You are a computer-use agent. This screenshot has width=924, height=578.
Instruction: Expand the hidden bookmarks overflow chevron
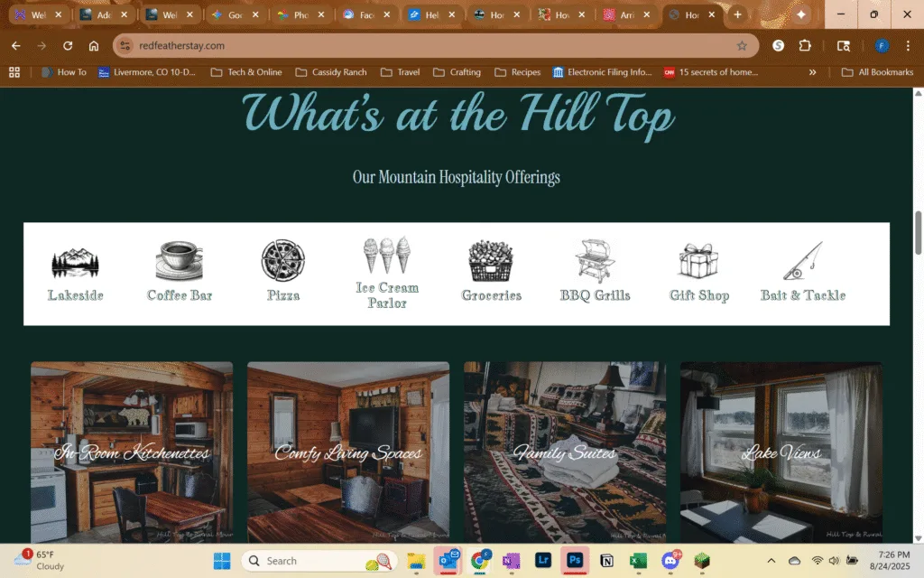tap(812, 72)
